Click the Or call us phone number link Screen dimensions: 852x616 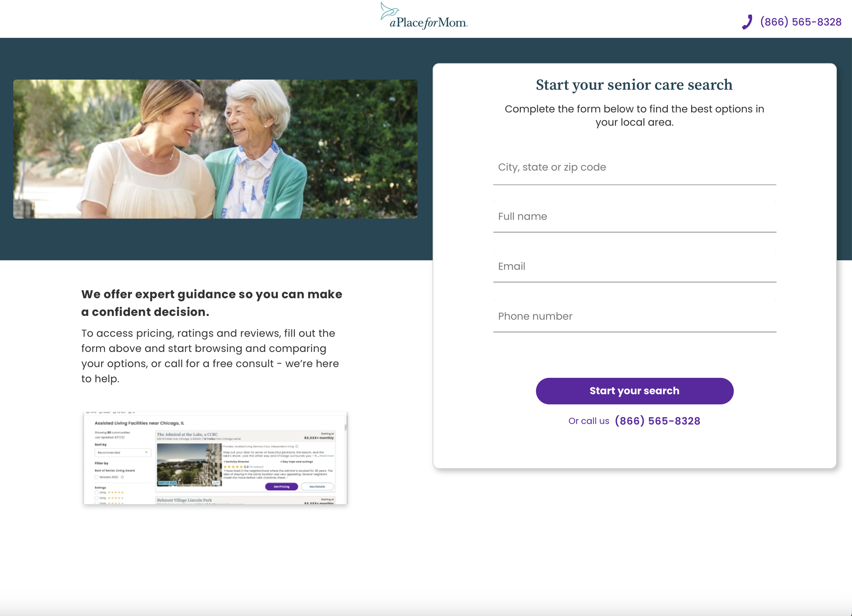coord(657,421)
